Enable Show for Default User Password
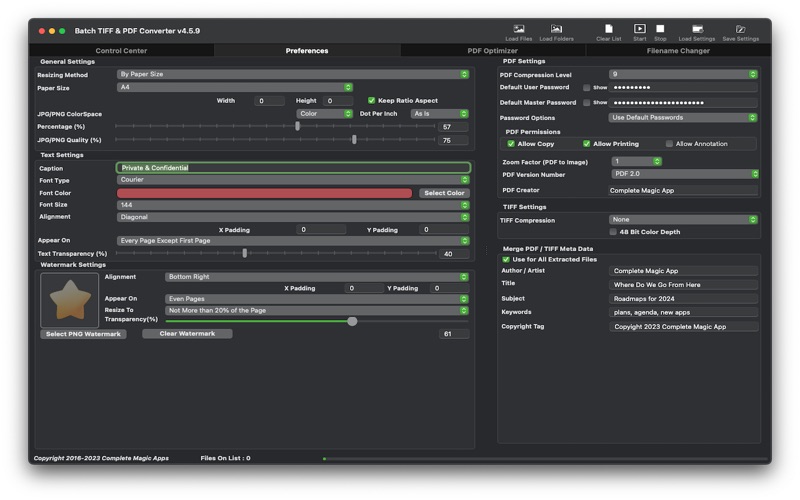 click(587, 88)
